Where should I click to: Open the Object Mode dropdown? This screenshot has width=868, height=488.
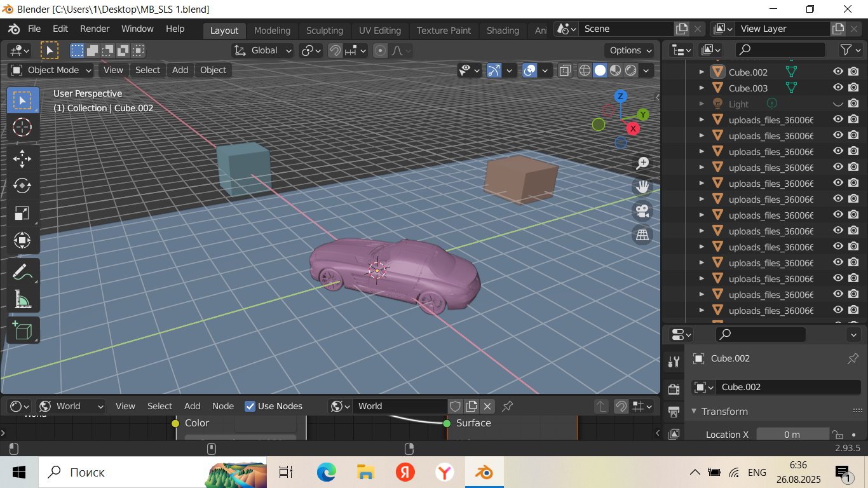[52, 70]
